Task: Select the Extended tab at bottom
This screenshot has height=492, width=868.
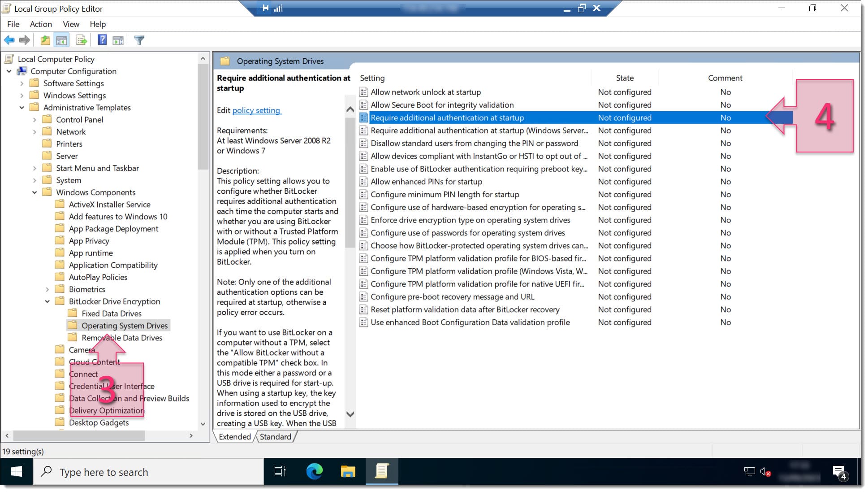Action: pos(234,436)
